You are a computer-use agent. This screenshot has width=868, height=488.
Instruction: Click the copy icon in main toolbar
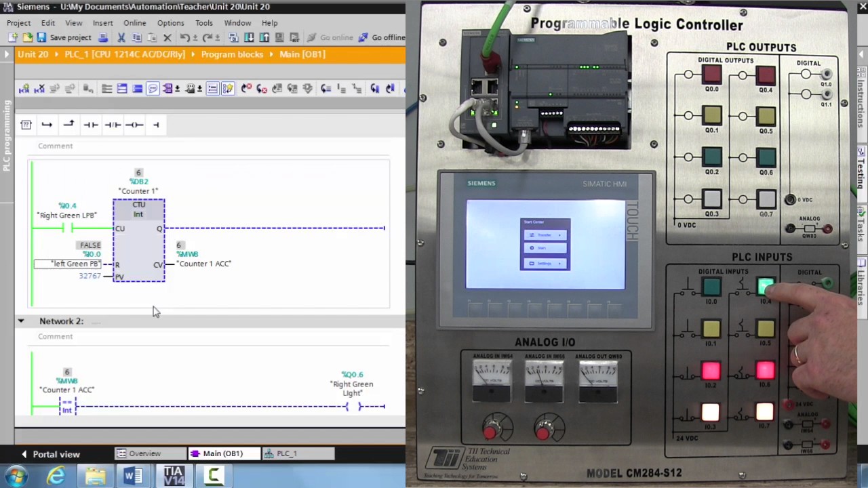(x=136, y=38)
